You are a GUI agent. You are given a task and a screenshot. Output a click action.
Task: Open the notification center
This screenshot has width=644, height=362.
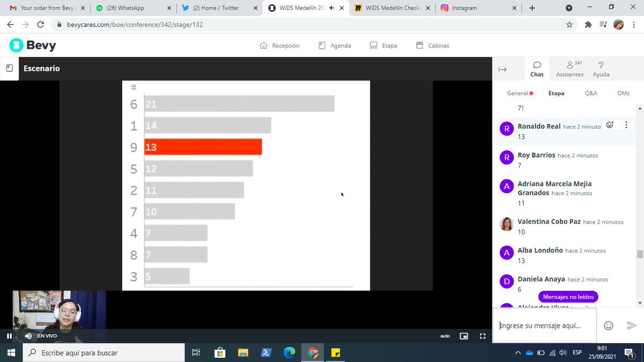click(x=628, y=352)
